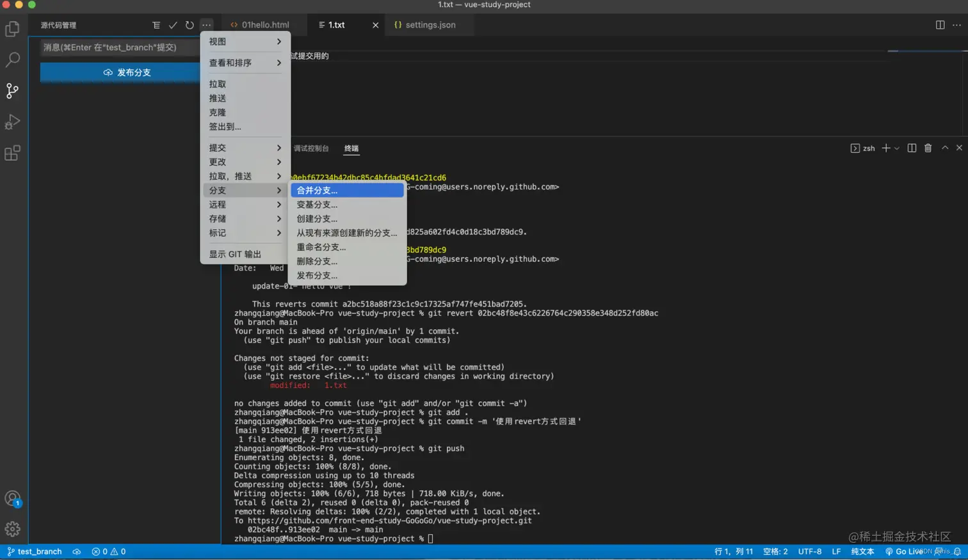The height and width of the screenshot is (560, 968).
Task: Add a new terminal with plus icon
Action: [886, 148]
